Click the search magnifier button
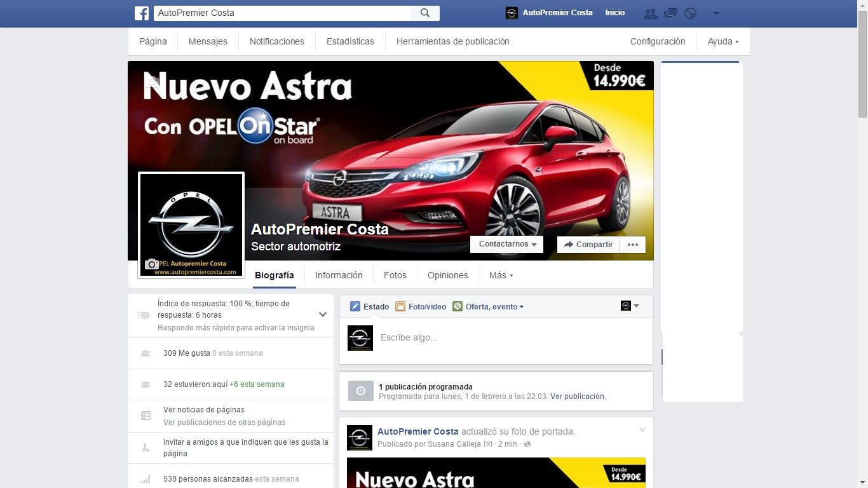The image size is (868, 488). coord(425,13)
